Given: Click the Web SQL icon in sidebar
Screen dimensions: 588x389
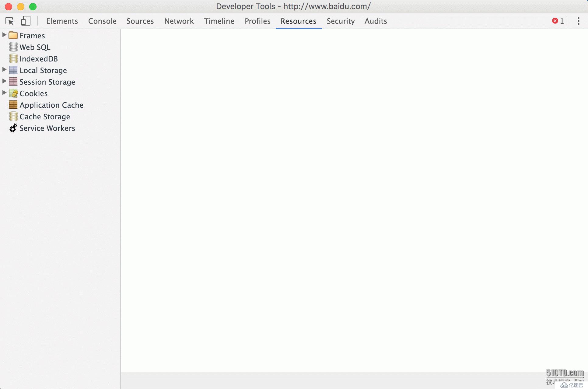Looking at the screenshot, I should (x=13, y=47).
